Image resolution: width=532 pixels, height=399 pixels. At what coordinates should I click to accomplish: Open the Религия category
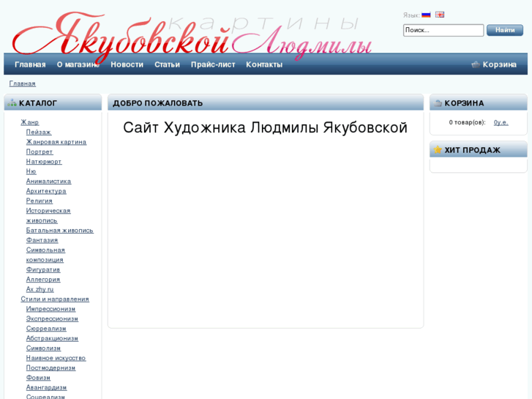pos(40,201)
